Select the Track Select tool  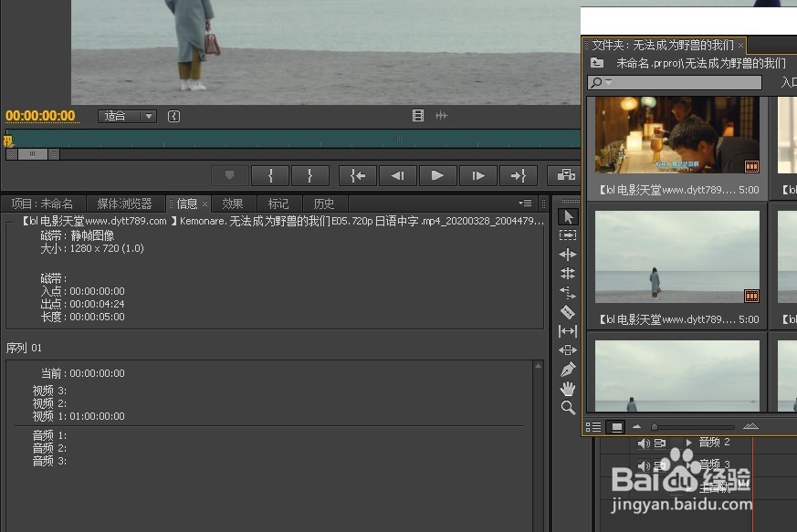pyautogui.click(x=568, y=235)
